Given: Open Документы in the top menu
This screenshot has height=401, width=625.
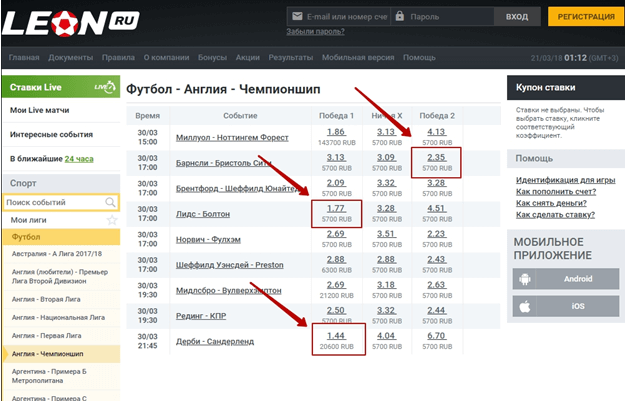Looking at the screenshot, I should click(71, 57).
